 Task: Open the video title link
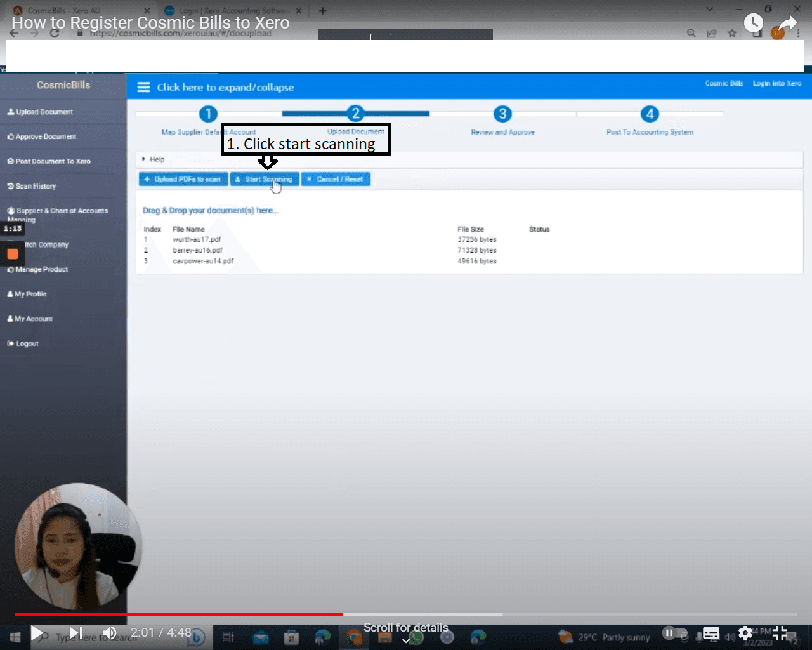click(150, 23)
